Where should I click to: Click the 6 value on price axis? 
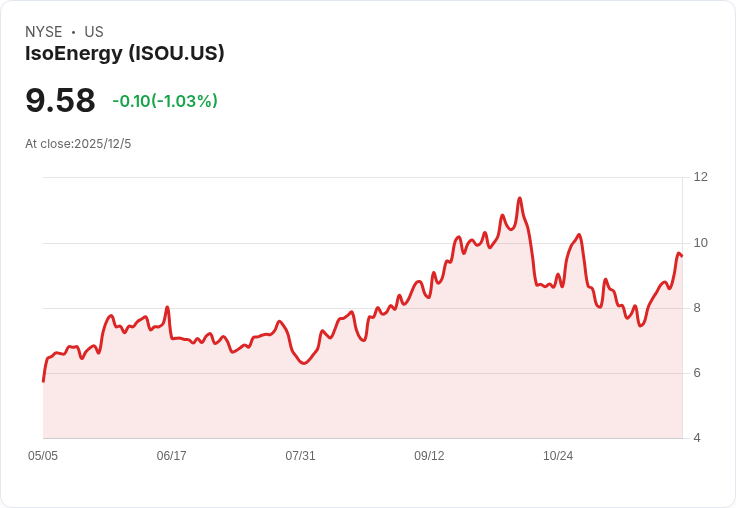(697, 373)
